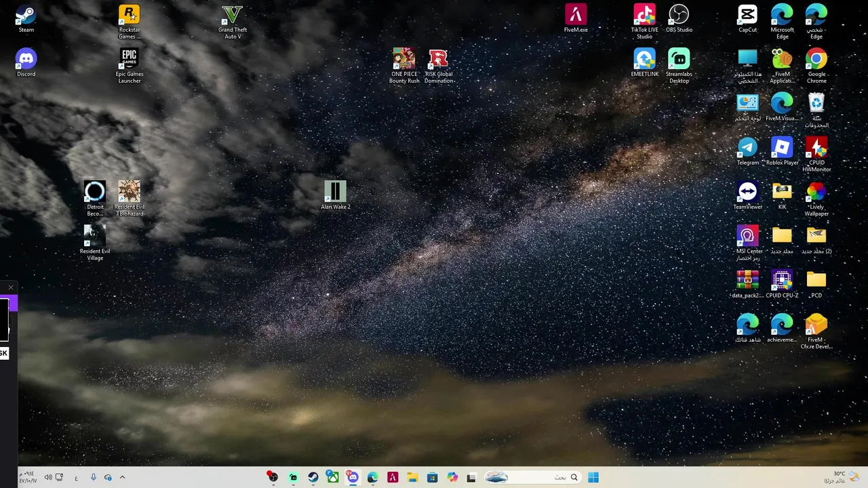Select the Google Chrome desktop icon
This screenshot has height=488, width=868.
pyautogui.click(x=816, y=66)
